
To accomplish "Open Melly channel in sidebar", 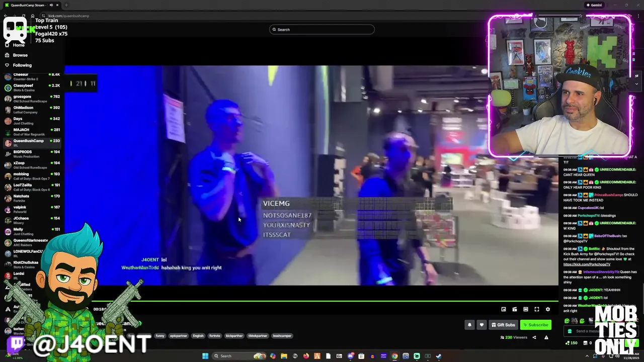I will [32, 231].
